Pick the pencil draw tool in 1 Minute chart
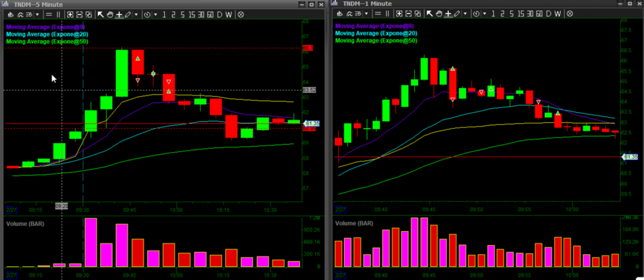The width and height of the screenshot is (644, 280). (456, 14)
